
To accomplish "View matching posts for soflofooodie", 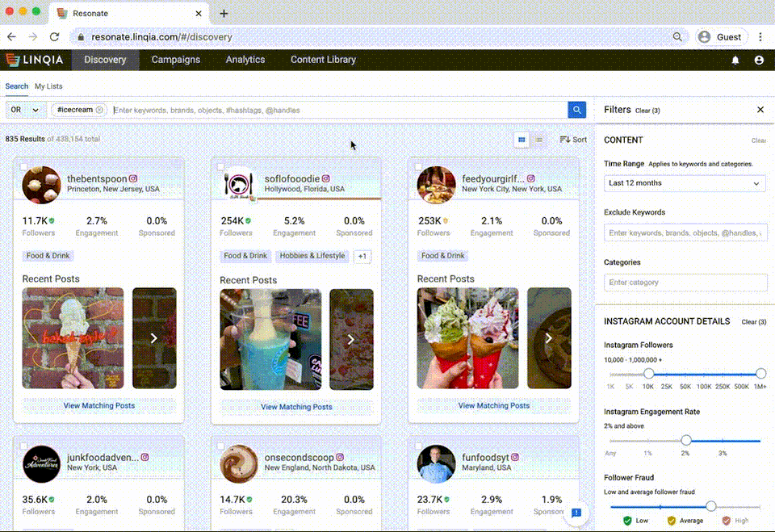I will 296,407.
